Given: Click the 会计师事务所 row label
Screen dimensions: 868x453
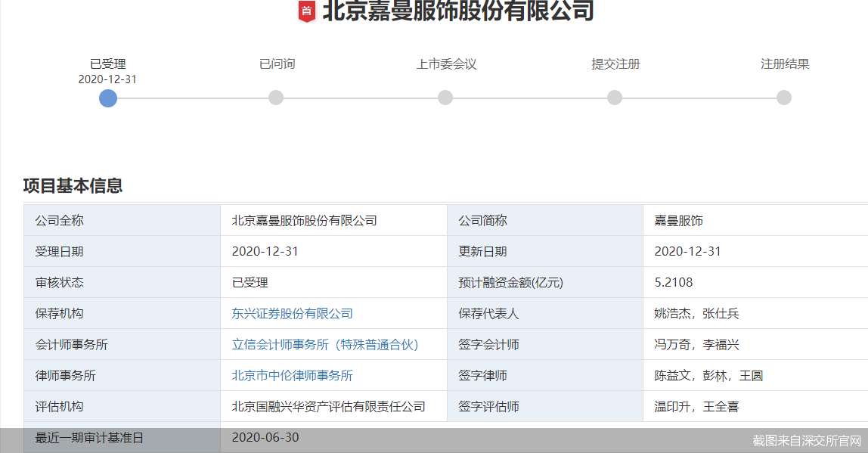Looking at the screenshot, I should (x=71, y=344).
